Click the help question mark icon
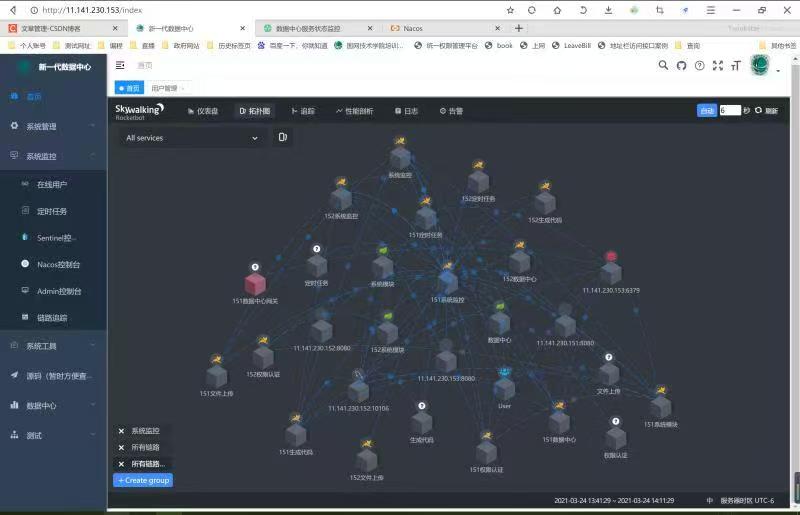This screenshot has height=515, width=800. pos(699,65)
